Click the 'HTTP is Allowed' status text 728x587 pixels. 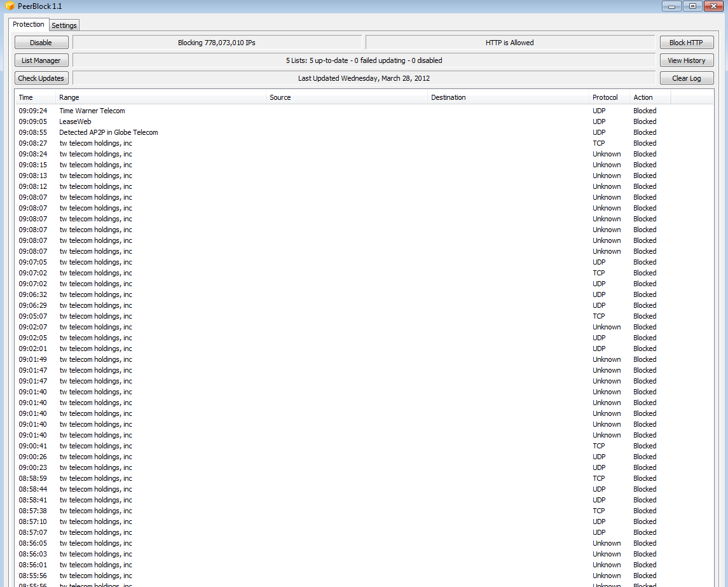(510, 43)
